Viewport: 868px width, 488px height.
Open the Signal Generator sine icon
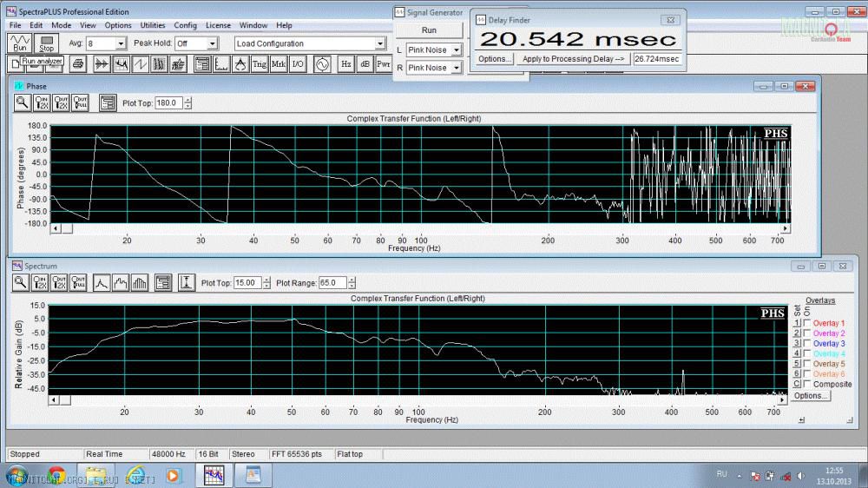(x=322, y=64)
